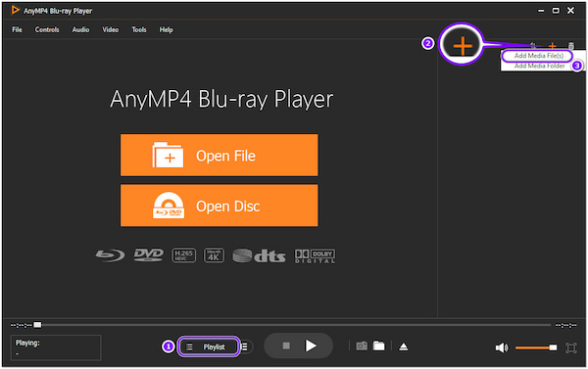Image resolution: width=588 pixels, height=369 pixels.
Task: Open the Audio menu
Action: pos(80,29)
